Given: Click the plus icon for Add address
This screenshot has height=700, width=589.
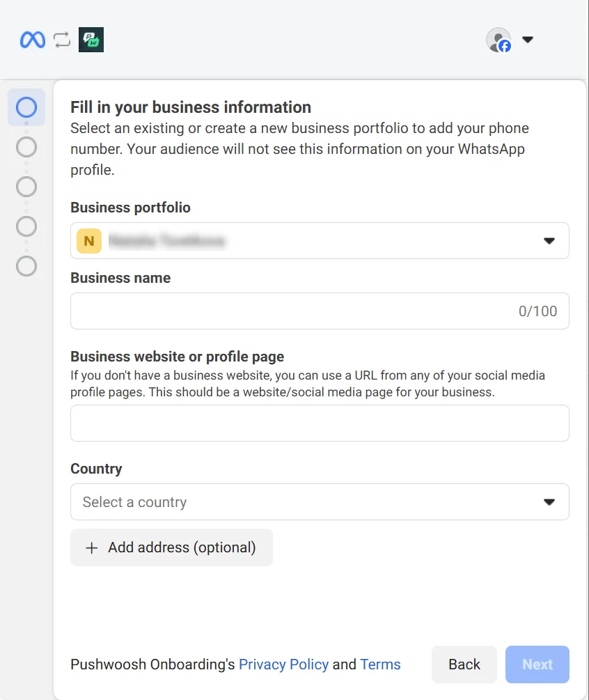Looking at the screenshot, I should [x=91, y=548].
